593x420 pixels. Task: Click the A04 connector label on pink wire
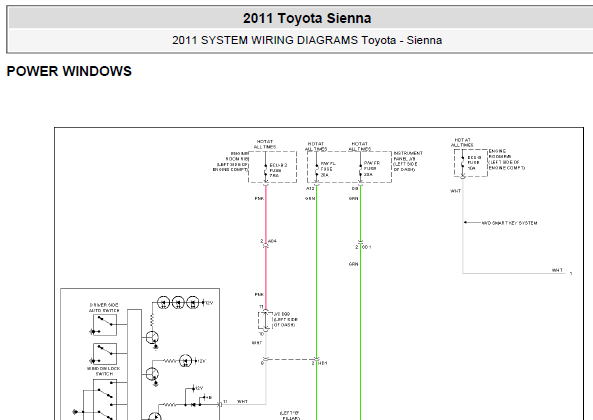tap(272, 241)
